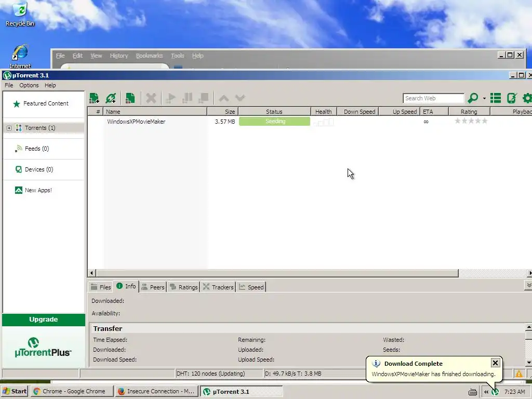
Task: Click the green Upgrade button
Action: 44,320
